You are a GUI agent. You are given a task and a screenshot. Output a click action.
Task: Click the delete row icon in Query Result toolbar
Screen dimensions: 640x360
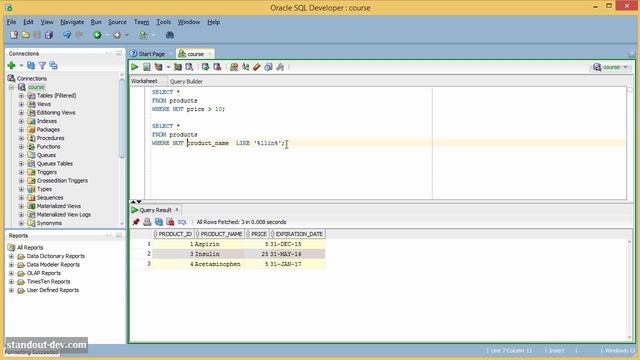(170, 222)
